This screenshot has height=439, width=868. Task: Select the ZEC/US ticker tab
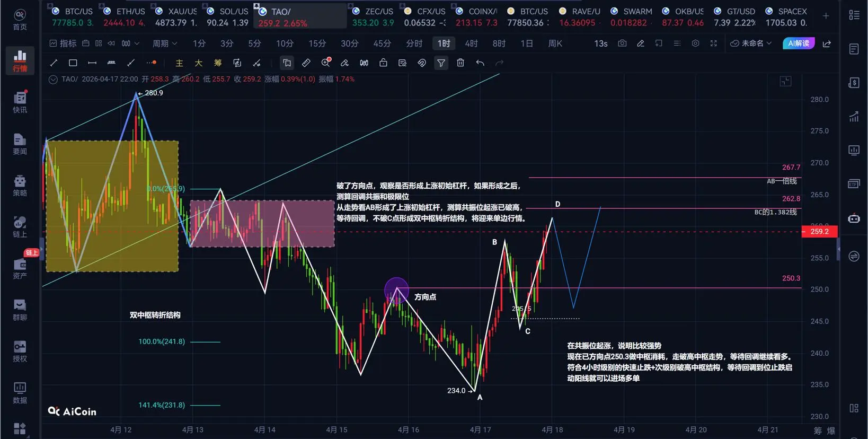373,16
